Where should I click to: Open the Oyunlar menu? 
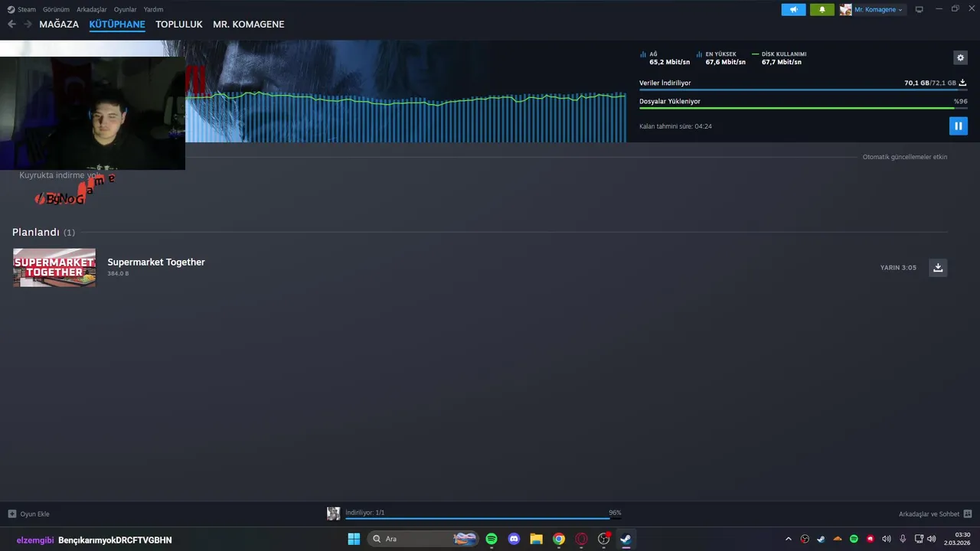tap(125, 9)
